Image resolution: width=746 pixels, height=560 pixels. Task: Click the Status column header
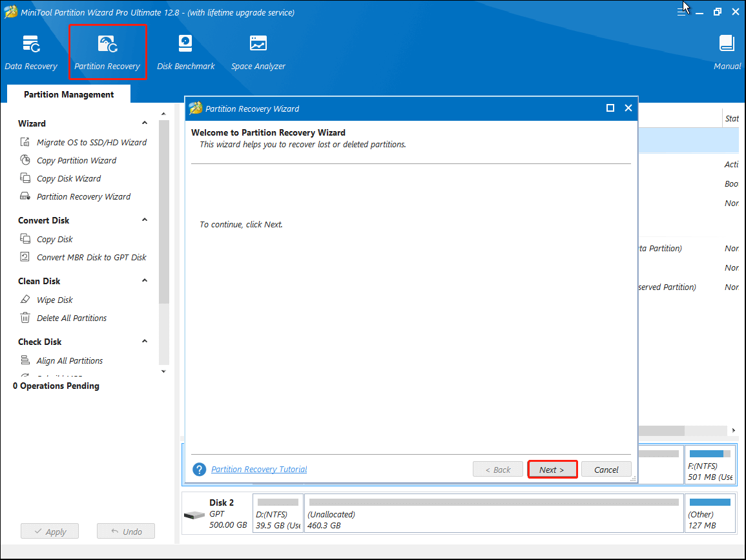coord(732,118)
